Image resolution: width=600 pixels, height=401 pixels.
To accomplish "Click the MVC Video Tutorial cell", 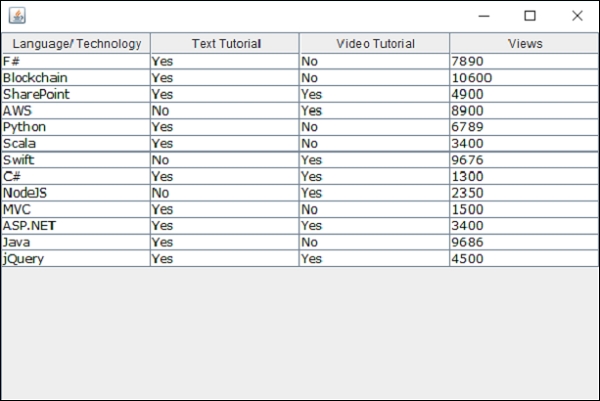I will pyautogui.click(x=375, y=209).
